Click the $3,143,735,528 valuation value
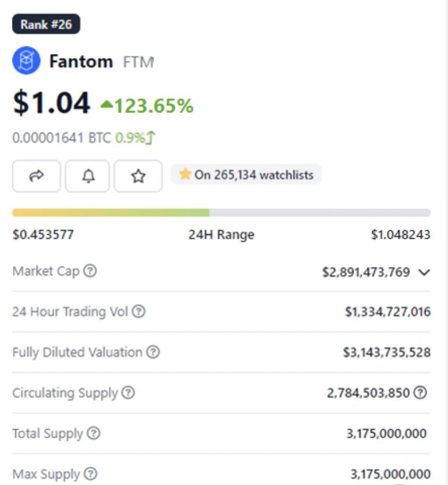This screenshot has width=448, height=485. [387, 352]
